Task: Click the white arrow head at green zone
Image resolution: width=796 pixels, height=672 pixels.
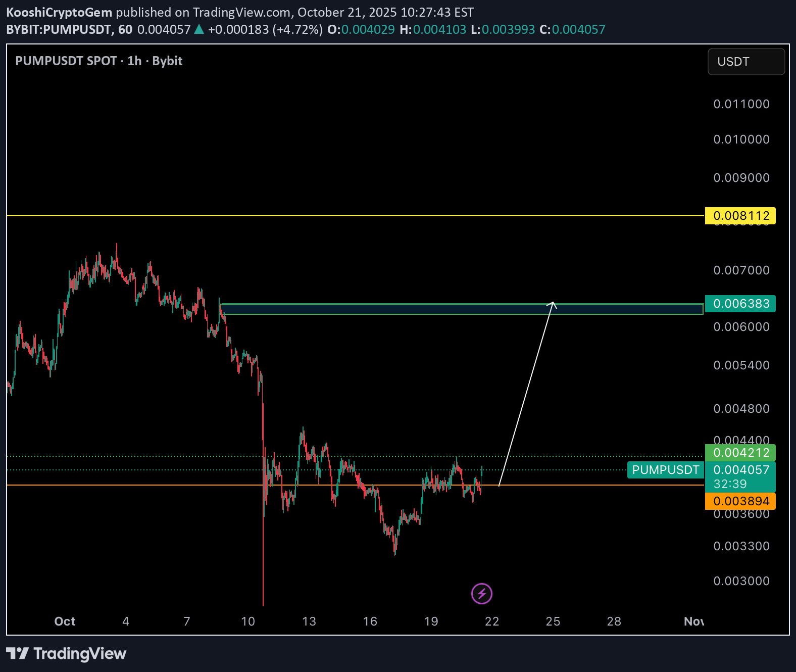Action: coord(553,304)
